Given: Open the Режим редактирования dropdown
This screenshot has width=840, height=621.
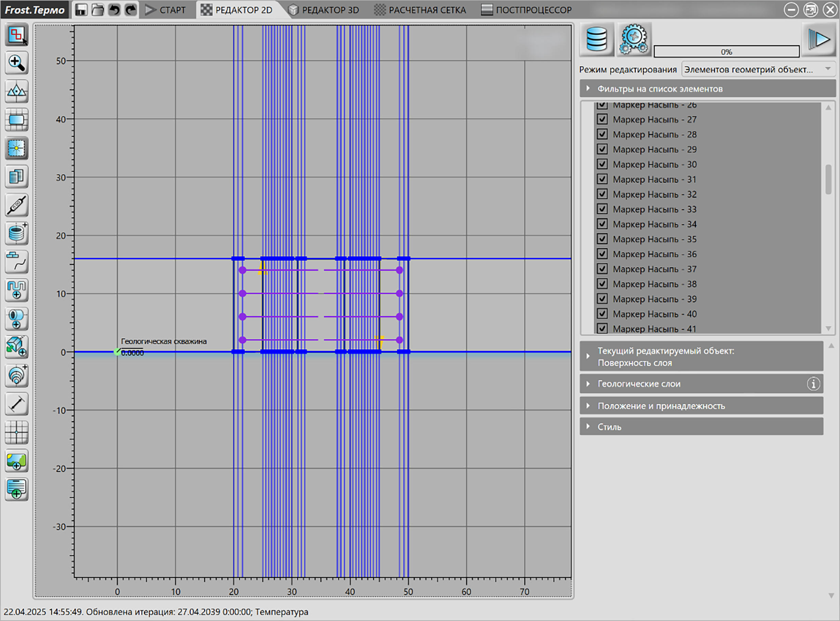Looking at the screenshot, I should [x=758, y=69].
